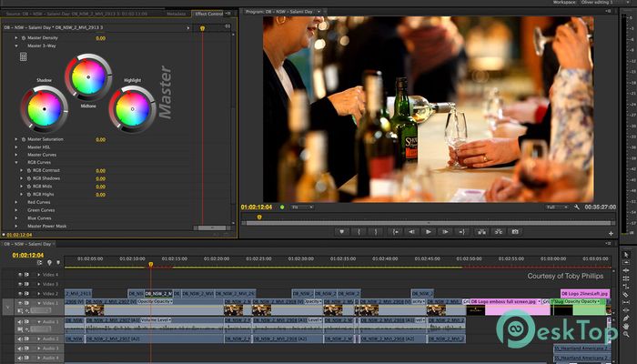Click Program monitor playhead marker

(x=259, y=217)
